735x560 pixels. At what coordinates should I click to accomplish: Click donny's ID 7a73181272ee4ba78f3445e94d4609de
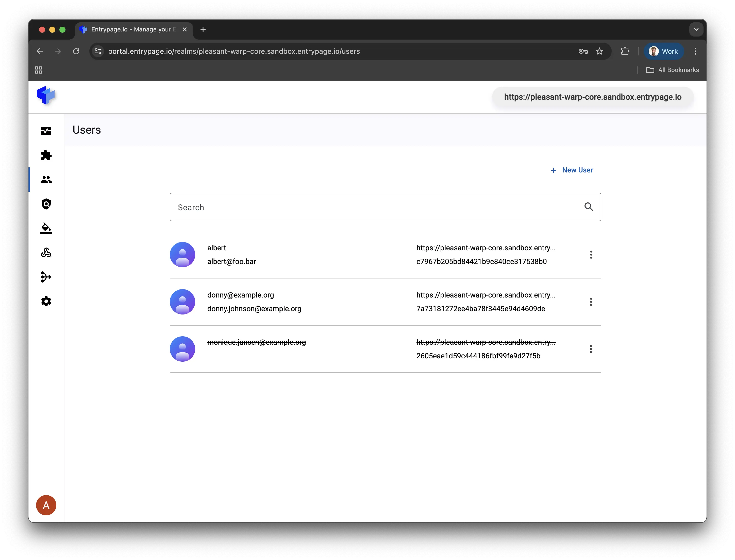(480, 309)
